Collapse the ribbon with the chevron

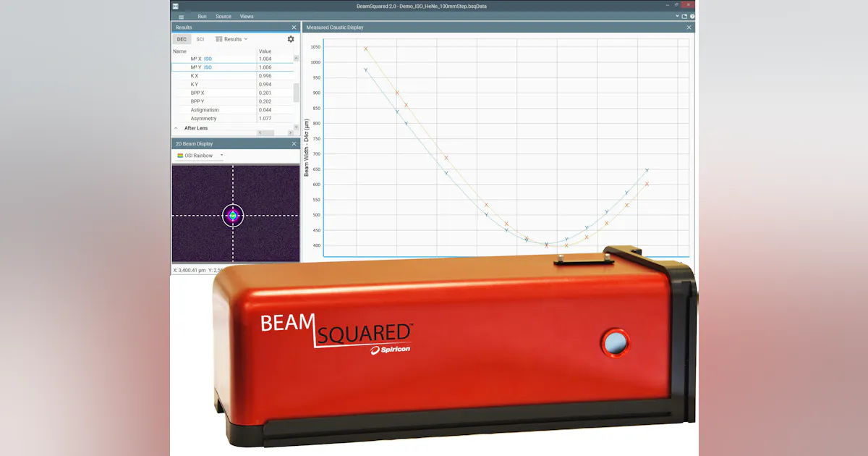click(x=678, y=16)
